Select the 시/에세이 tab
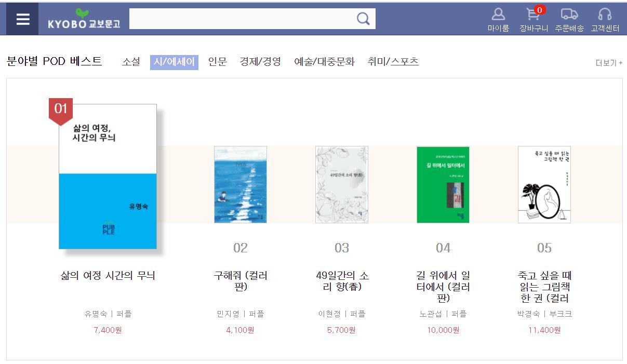Viewport: 627px width, 364px height. tap(174, 62)
